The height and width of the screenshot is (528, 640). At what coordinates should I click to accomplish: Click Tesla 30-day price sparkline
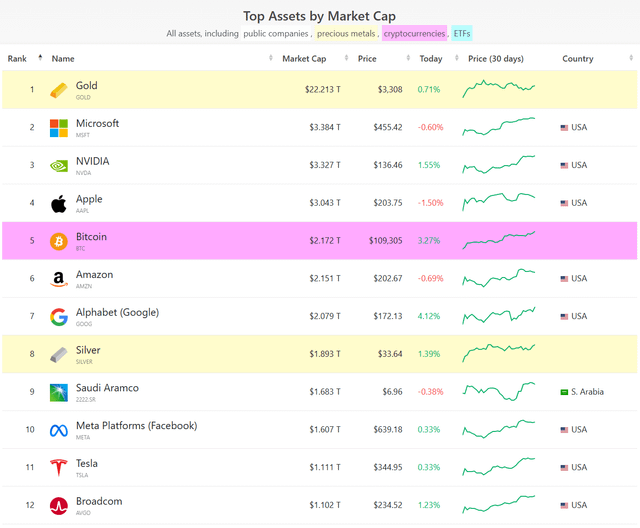click(498, 467)
